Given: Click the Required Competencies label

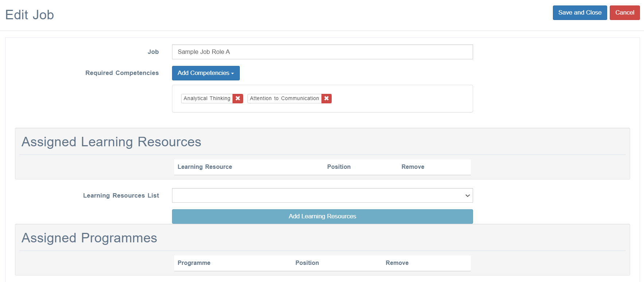Looking at the screenshot, I should click(122, 73).
